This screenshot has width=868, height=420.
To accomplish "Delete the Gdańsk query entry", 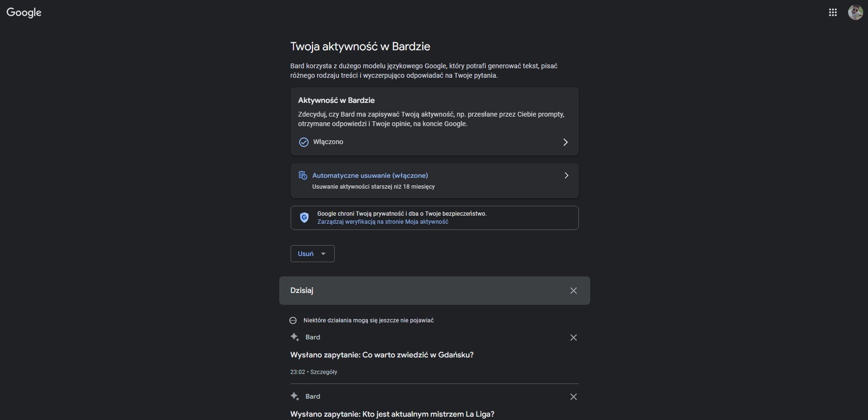I will [573, 338].
